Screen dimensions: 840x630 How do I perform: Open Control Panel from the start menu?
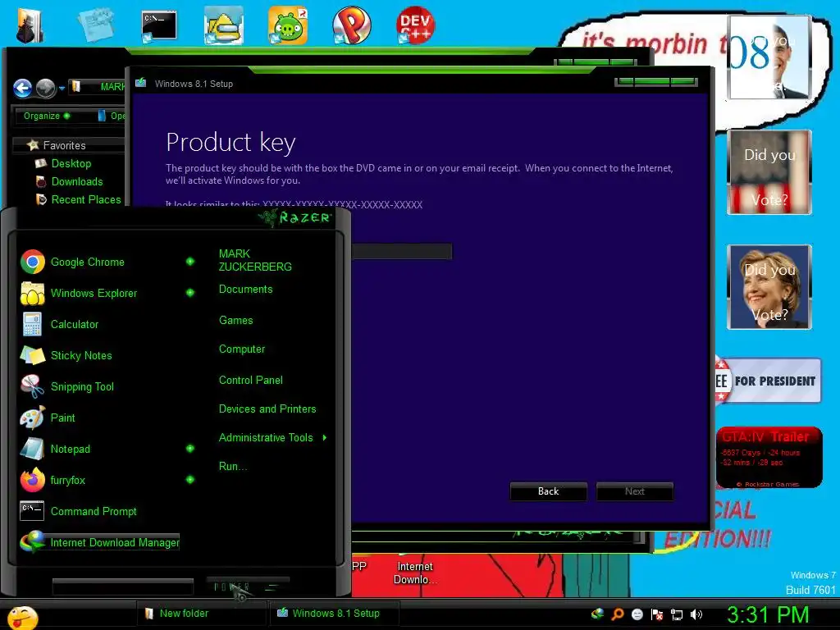click(x=251, y=381)
